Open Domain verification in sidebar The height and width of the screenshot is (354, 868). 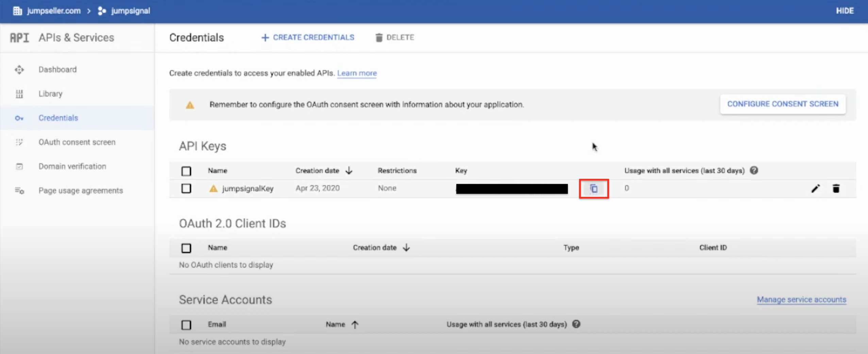(77, 166)
